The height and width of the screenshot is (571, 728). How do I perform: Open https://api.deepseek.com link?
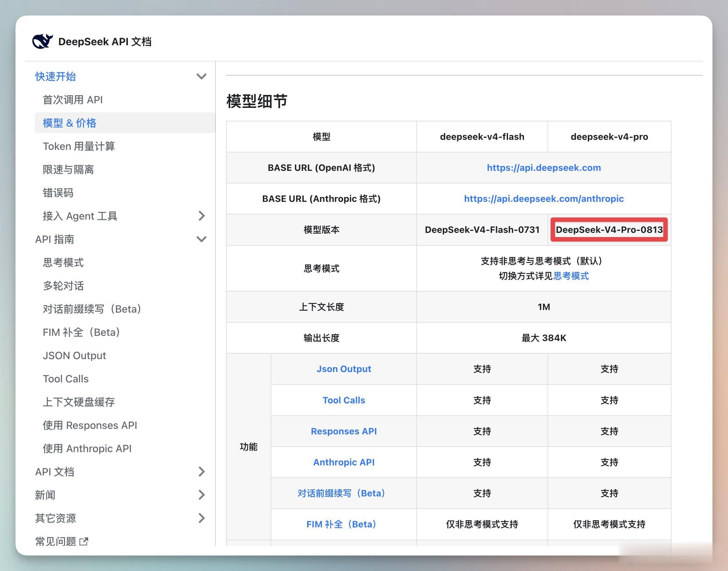(x=544, y=168)
